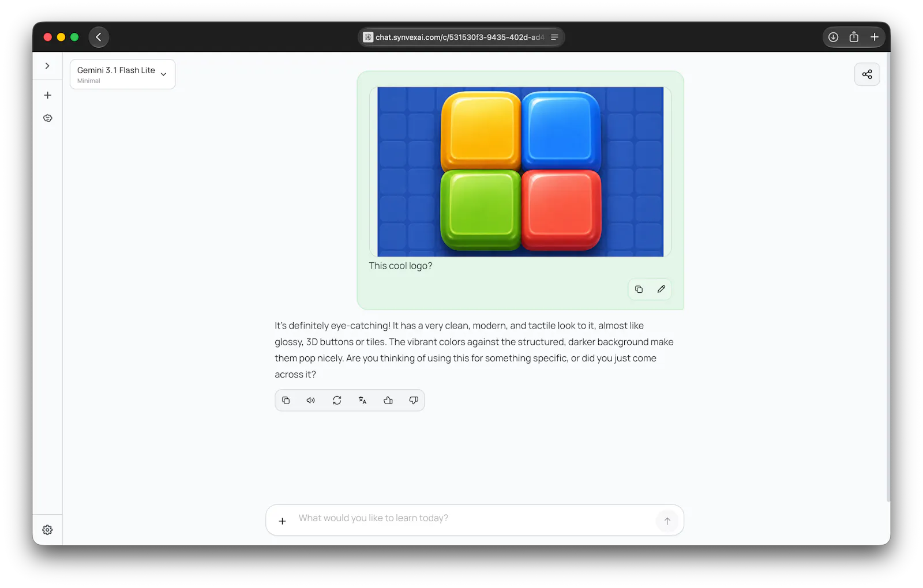Send the message with the arrow button
Screen dimensions: 923x588
click(667, 521)
